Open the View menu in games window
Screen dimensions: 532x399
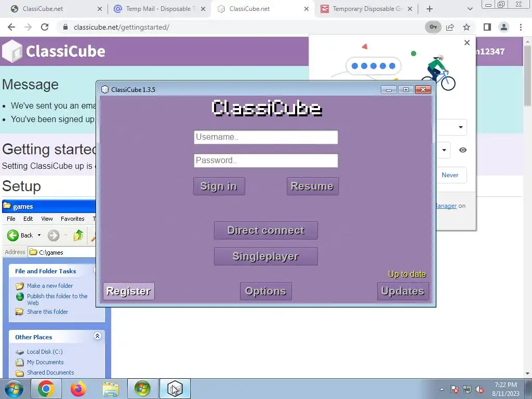click(x=47, y=219)
